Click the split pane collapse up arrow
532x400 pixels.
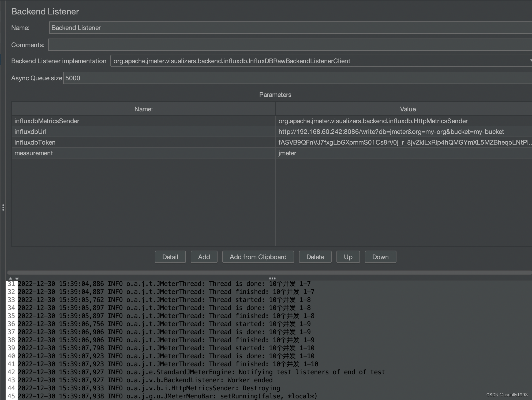[10, 279]
